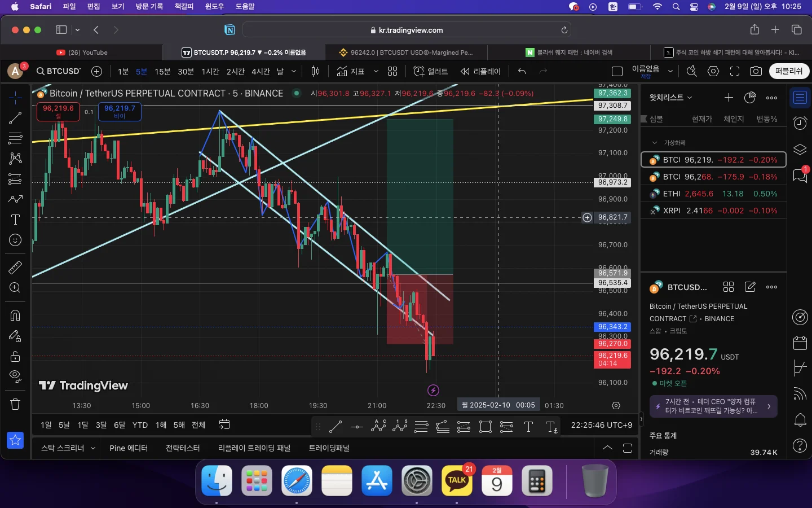Create an alert with the 얼러트 button

[x=431, y=71]
